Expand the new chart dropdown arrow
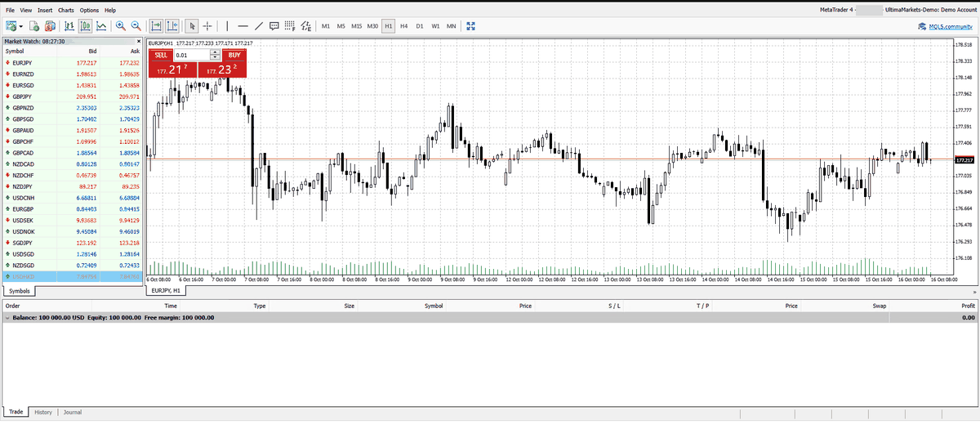Screen dimensions: 980x425 click(x=22, y=26)
